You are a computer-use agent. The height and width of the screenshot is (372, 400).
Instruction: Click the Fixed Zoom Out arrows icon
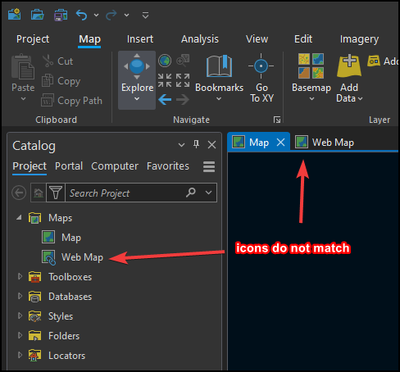[183, 80]
